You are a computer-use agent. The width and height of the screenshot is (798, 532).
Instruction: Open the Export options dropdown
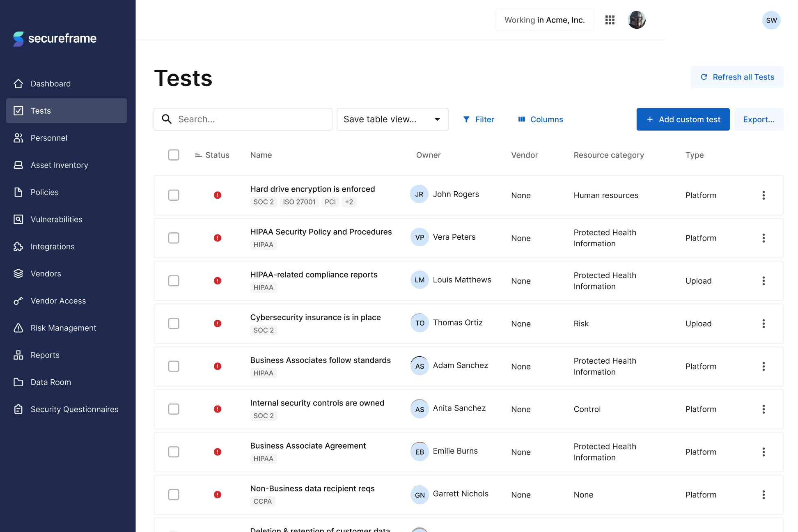tap(758, 119)
